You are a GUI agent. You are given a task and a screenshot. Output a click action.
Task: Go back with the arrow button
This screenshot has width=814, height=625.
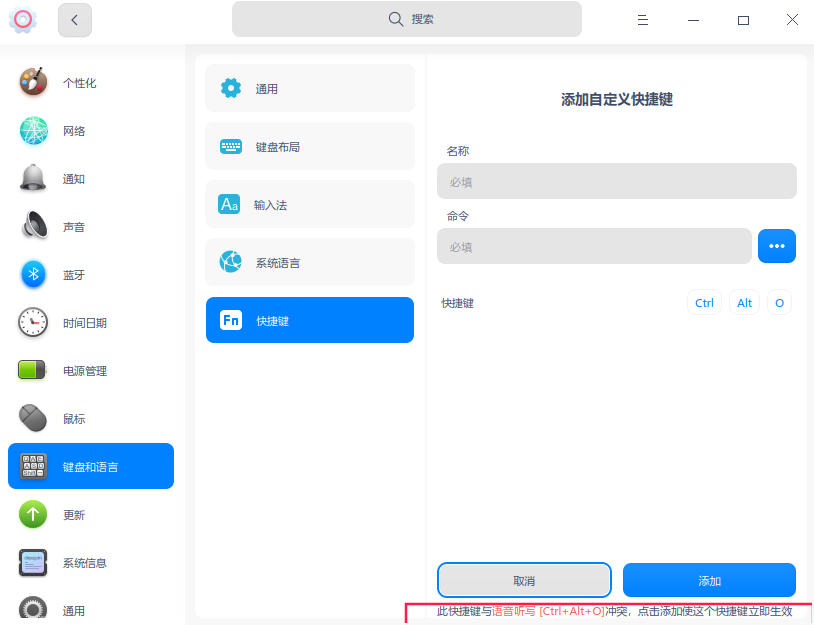(75, 20)
